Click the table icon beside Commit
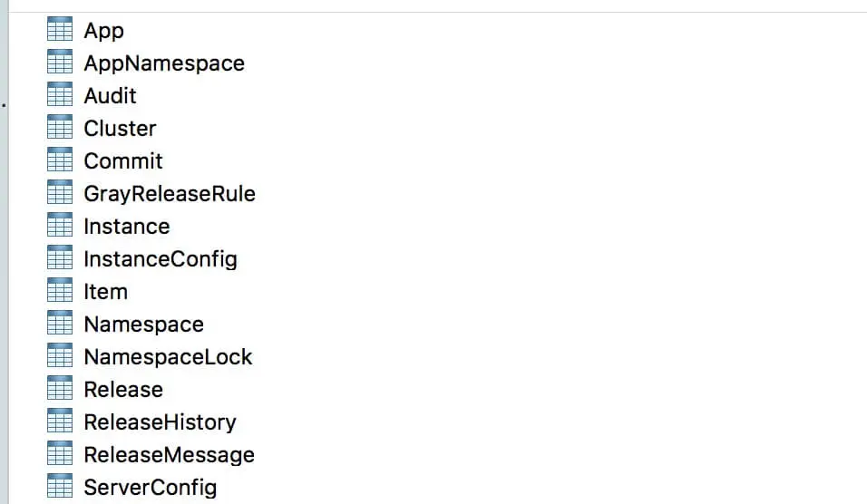Screen dimensions: 867x504 [59, 160]
